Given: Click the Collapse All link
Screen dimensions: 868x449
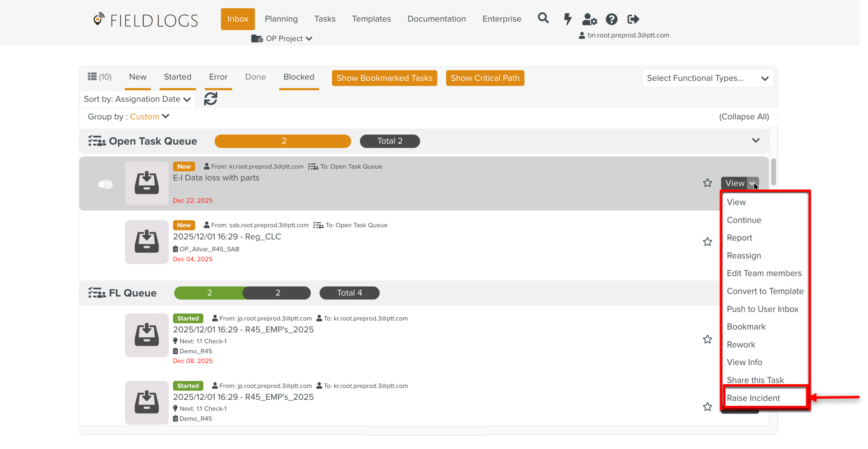Looking at the screenshot, I should point(744,116).
